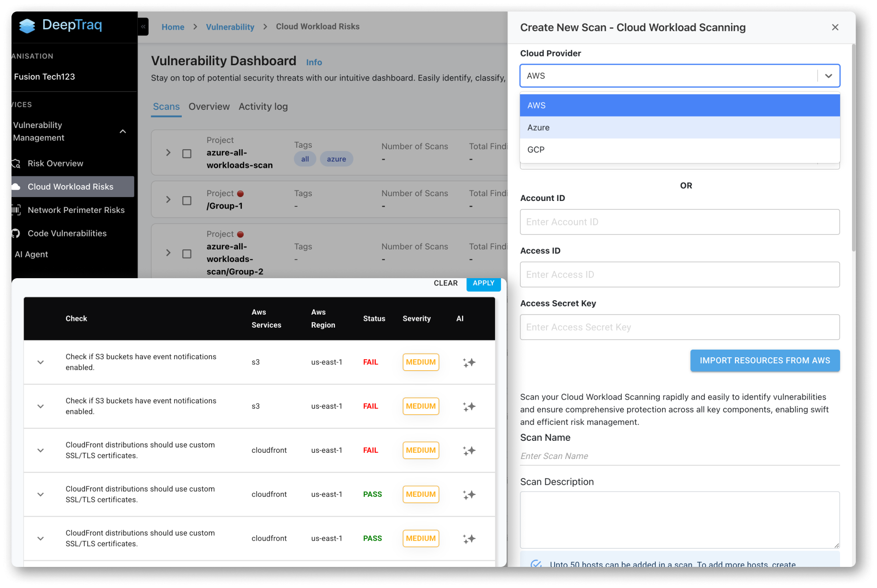Image resolution: width=877 pixels, height=588 pixels.
Task: Expand the last cloudfront PASS check row
Action: point(41,539)
